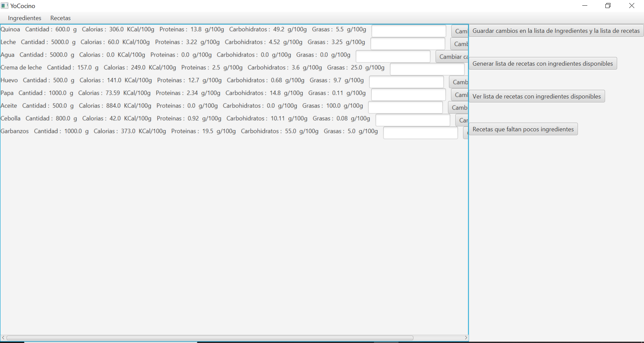Click the YoCocino app icon in title bar
The height and width of the screenshot is (343, 644).
(x=4, y=6)
